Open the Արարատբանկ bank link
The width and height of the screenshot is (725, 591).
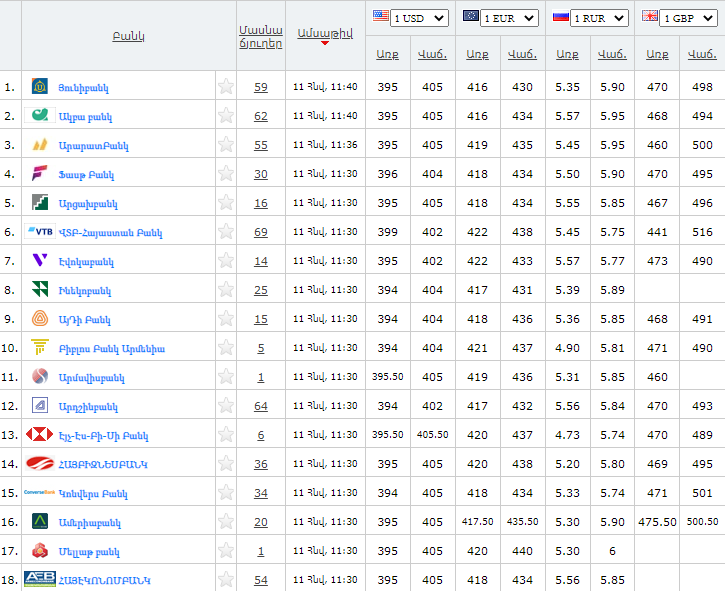(x=93, y=146)
